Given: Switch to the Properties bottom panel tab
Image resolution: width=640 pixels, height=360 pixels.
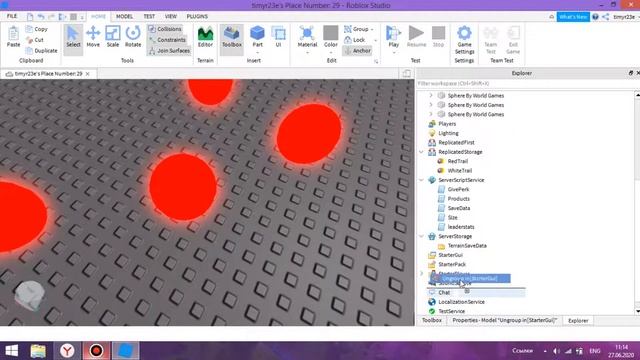Looking at the screenshot, I should pyautogui.click(x=504, y=320).
